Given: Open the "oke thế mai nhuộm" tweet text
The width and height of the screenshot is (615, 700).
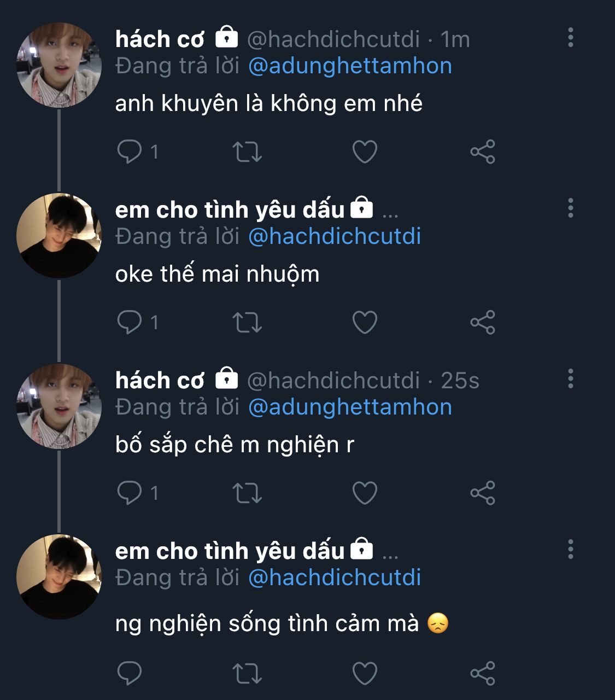Looking at the screenshot, I should tap(217, 274).
